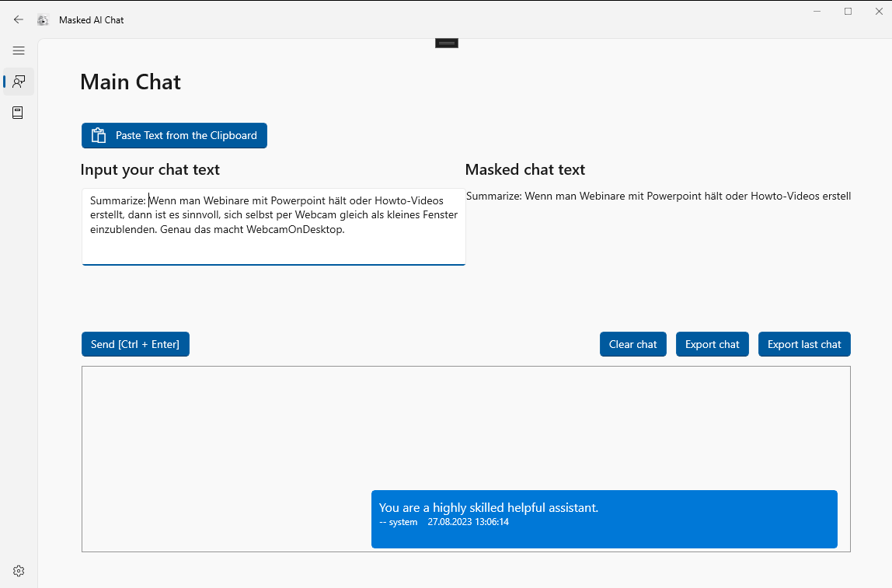Click the Export last chat button
The width and height of the screenshot is (892, 588).
pos(804,344)
